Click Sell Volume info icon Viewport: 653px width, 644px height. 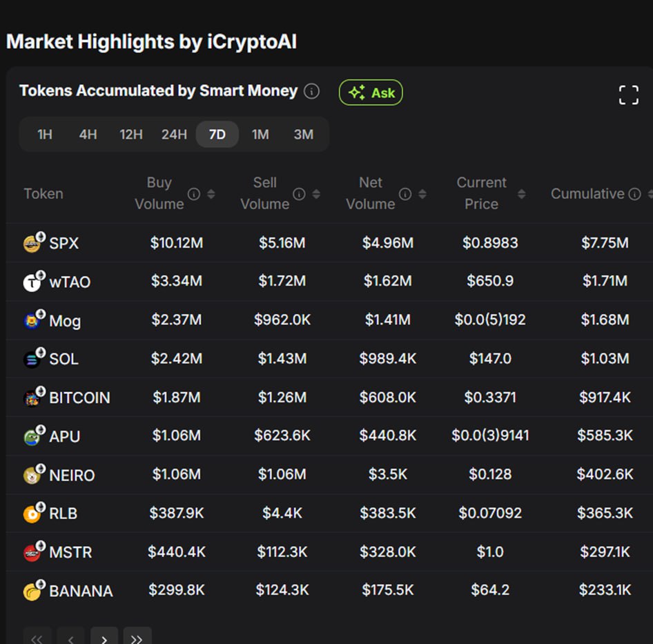299,194
